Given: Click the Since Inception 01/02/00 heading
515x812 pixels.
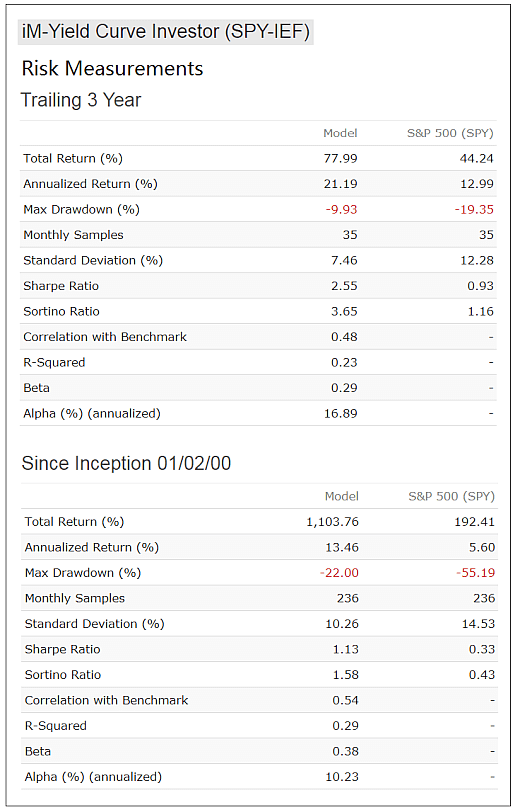Looking at the screenshot, I should [x=126, y=463].
